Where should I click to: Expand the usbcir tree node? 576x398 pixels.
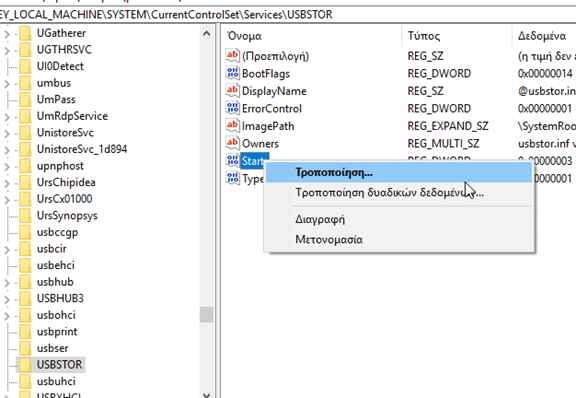point(7,250)
